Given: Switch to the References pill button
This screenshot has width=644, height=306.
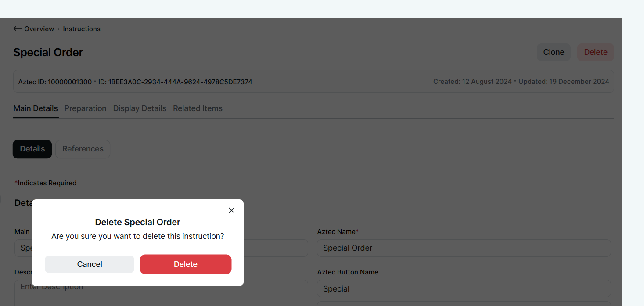Looking at the screenshot, I should click(x=83, y=149).
